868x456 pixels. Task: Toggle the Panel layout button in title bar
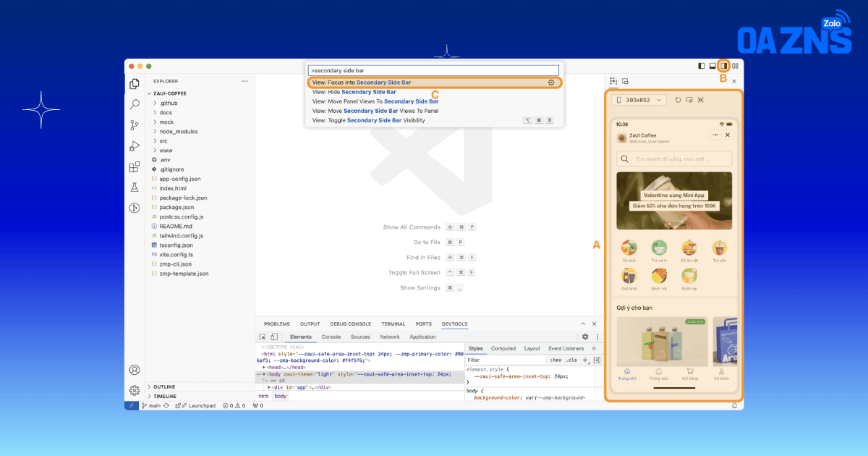712,66
